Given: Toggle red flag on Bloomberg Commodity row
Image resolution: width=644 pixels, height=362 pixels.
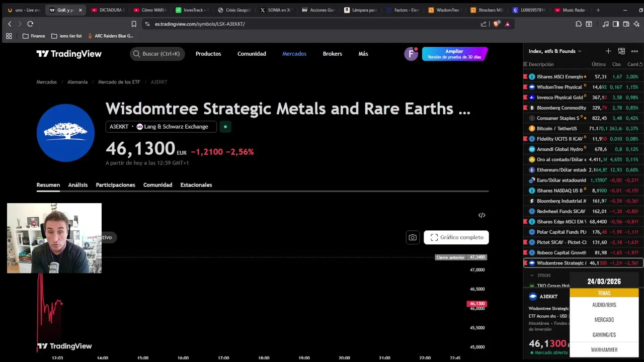Looking at the screenshot, I should pyautogui.click(x=525, y=108).
